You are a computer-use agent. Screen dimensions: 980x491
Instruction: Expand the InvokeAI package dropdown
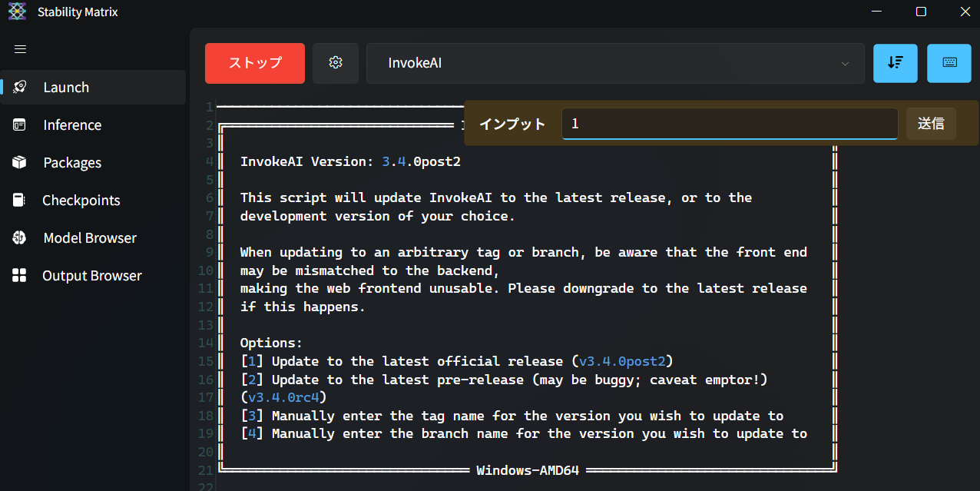tap(614, 63)
